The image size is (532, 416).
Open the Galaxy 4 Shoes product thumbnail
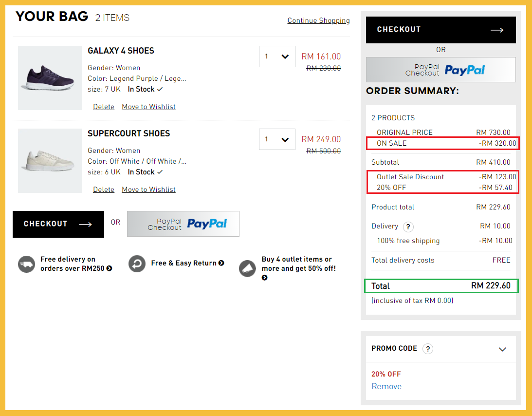click(50, 78)
